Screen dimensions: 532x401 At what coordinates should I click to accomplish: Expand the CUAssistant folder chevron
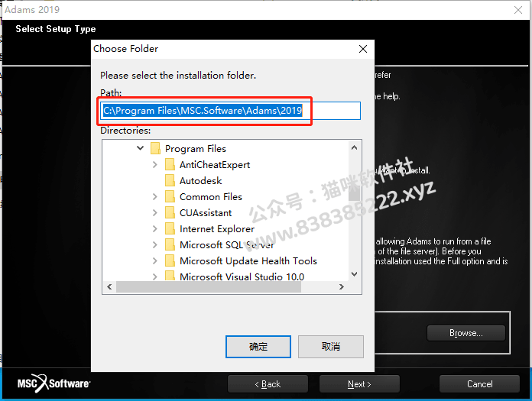tap(154, 212)
